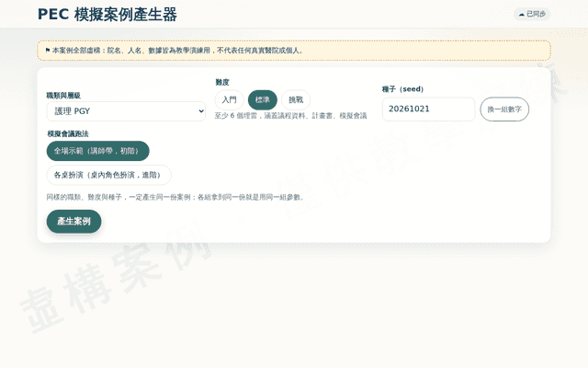Click the 換一組數字 button
Screen dimensions: 588x368
click(504, 109)
